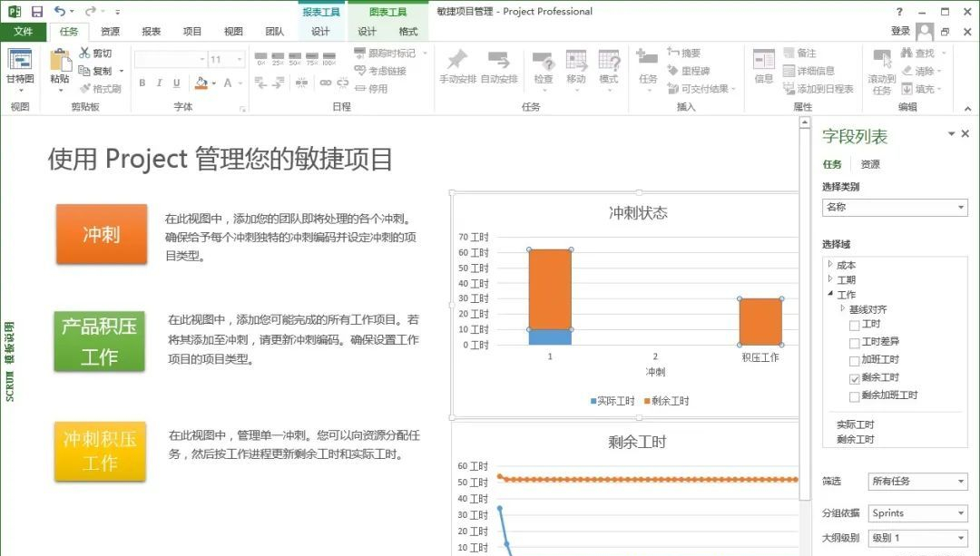Viewport: 980px width, 556px height.
Task: Toggle Italic formatting button
Action: [159, 83]
